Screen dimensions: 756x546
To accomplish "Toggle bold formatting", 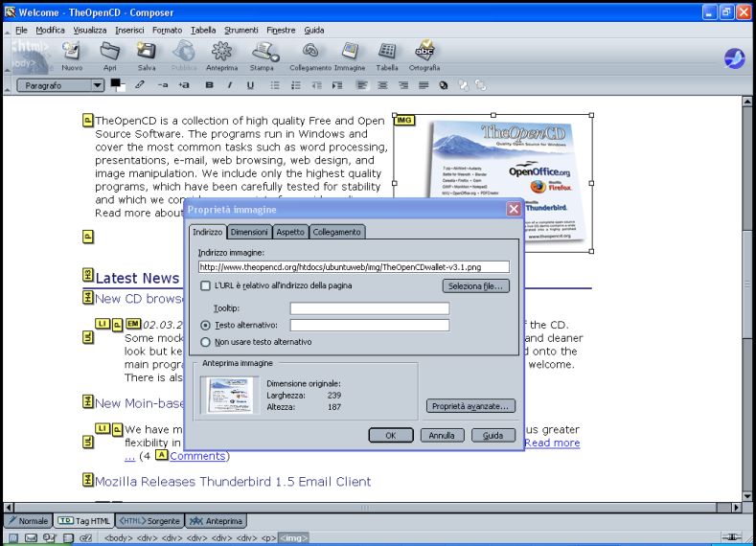I will pos(209,85).
